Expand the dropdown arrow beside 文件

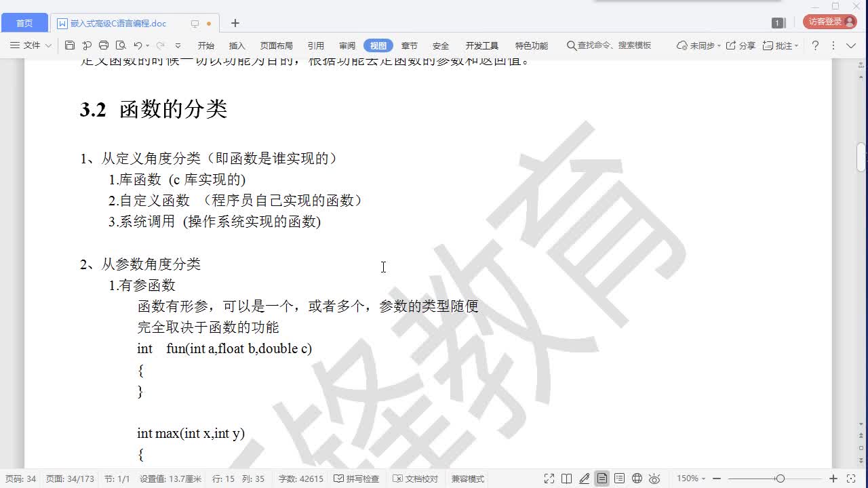tap(48, 45)
